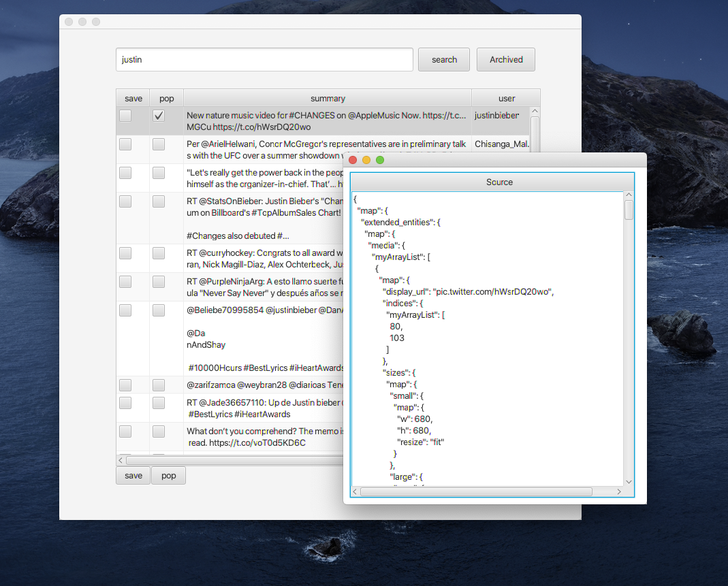Click tweets table vertical scrollbar thumb
Screen dimensions: 728x586
[535, 134]
